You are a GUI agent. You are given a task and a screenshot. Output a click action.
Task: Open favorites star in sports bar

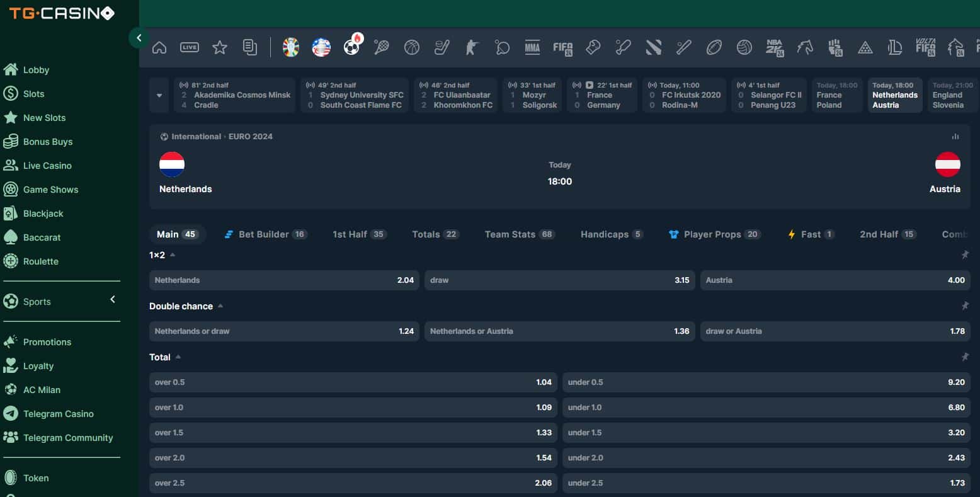pos(220,47)
